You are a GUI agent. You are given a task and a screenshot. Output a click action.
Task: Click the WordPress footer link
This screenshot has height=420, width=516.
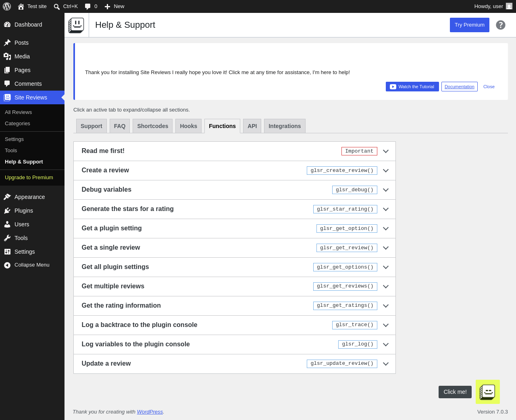coord(150,412)
